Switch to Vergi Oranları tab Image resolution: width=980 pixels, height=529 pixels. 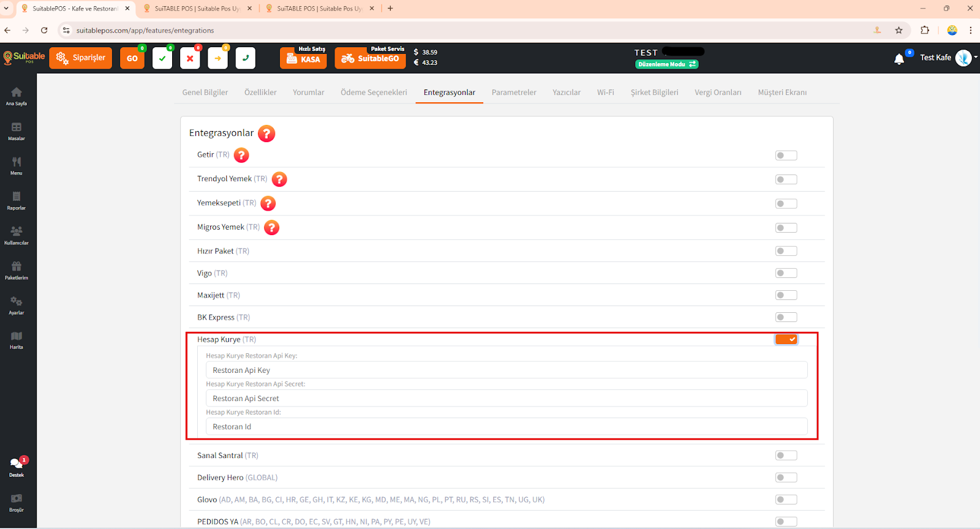[x=718, y=92]
